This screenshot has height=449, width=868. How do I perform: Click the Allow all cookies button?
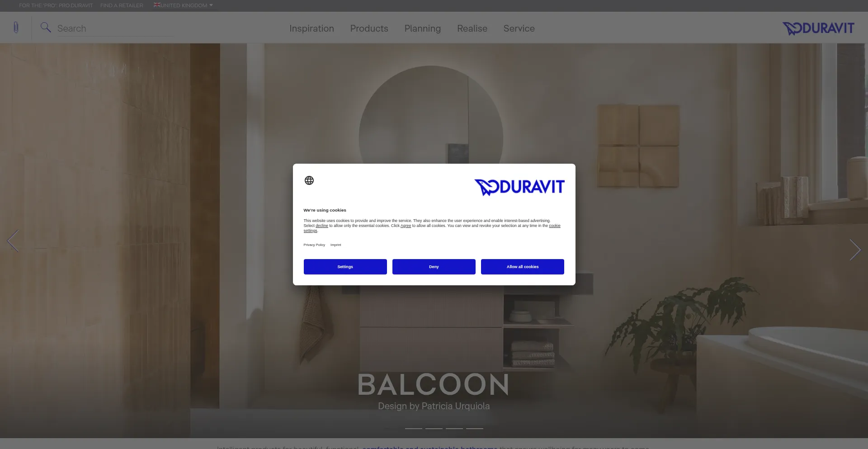pyautogui.click(x=523, y=267)
